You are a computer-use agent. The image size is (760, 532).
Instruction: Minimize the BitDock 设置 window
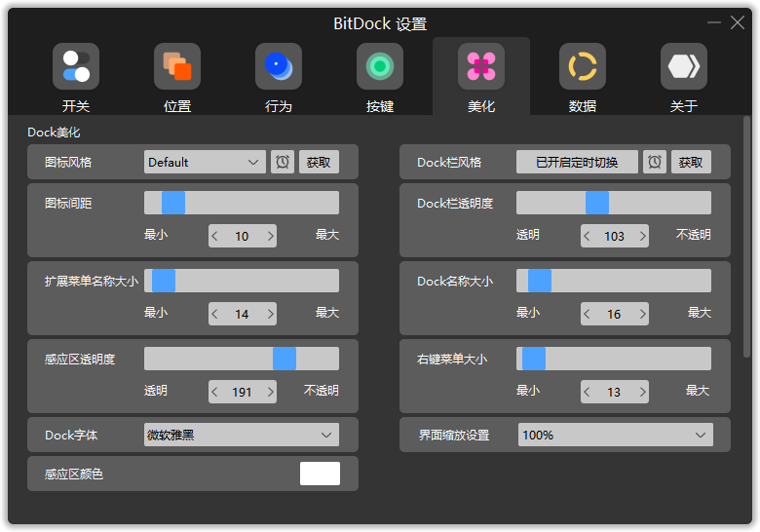[x=714, y=22]
